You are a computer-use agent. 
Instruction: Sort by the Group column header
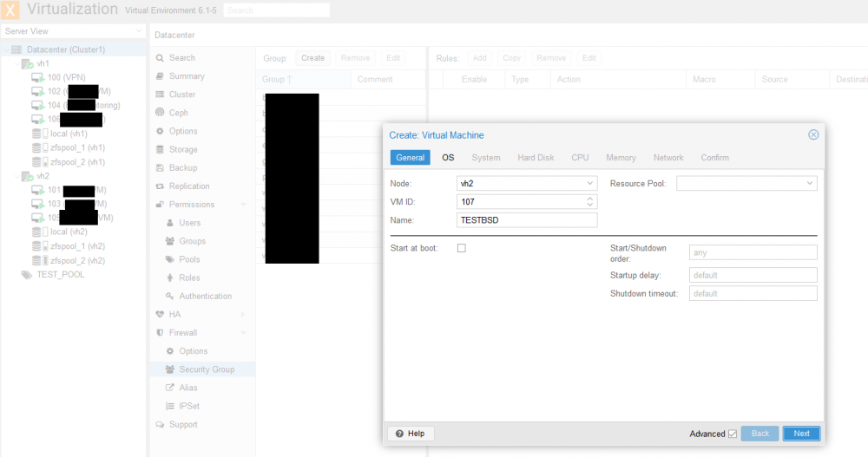(303, 80)
